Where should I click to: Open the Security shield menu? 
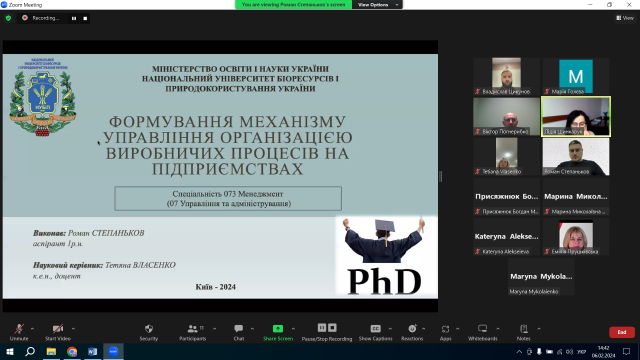(x=149, y=332)
